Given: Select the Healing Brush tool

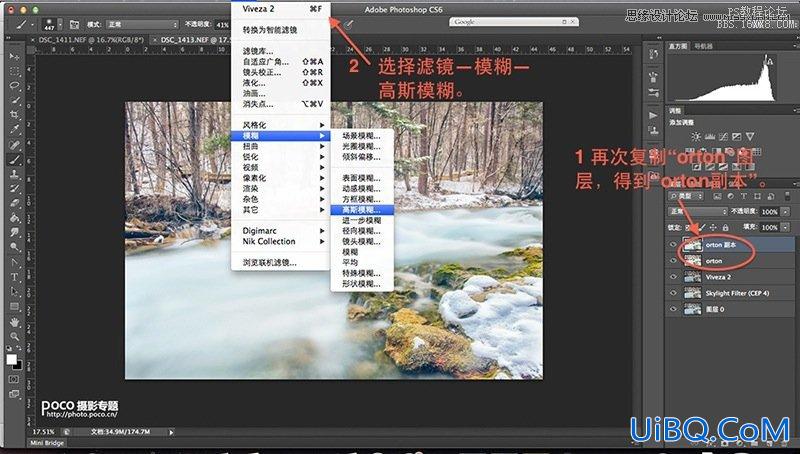Looking at the screenshot, I should [x=14, y=145].
